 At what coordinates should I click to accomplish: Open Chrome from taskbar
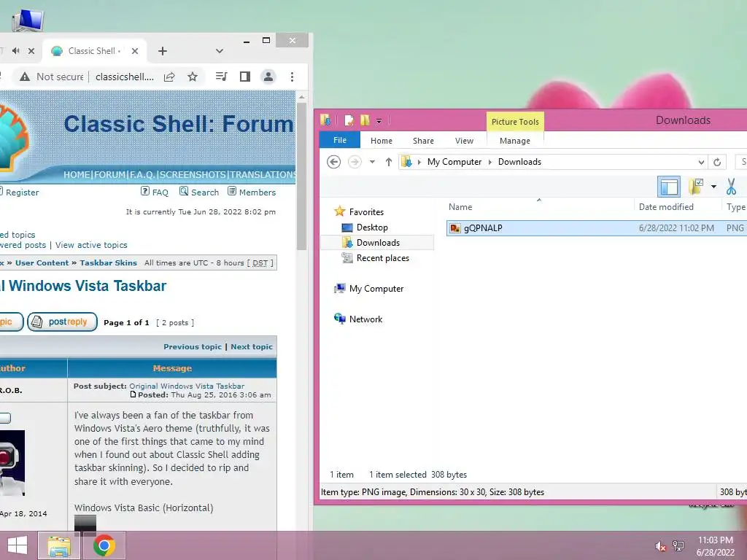pyautogui.click(x=104, y=545)
